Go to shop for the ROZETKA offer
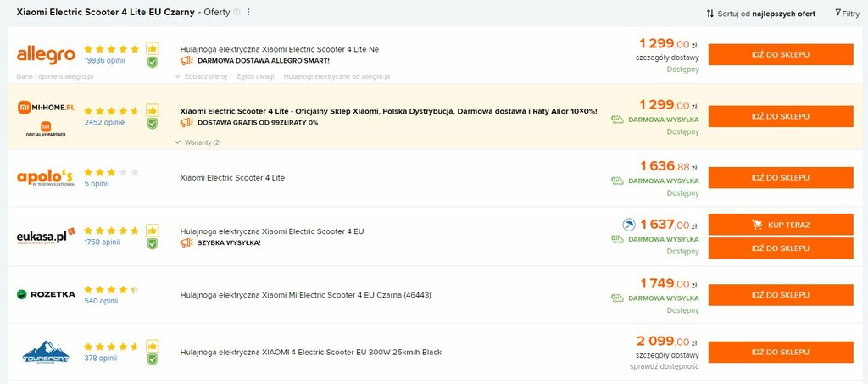868x384 pixels. (781, 295)
